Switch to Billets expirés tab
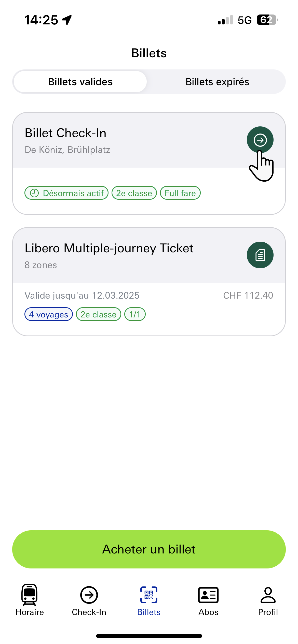 [x=217, y=82]
